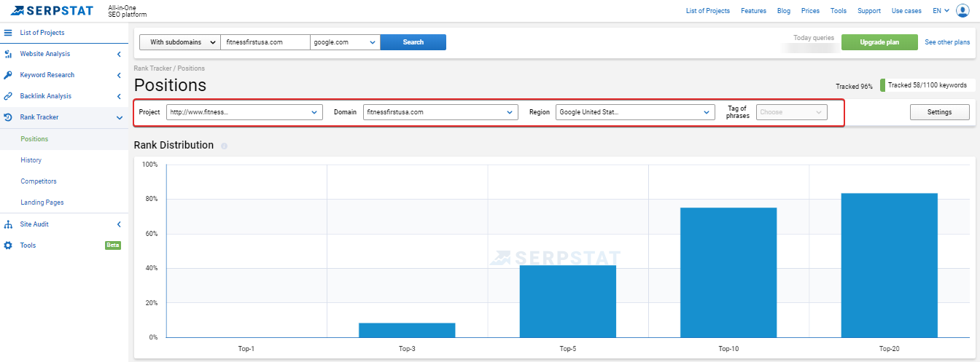The height and width of the screenshot is (362, 980).
Task: Open the EN language selector
Action: pyautogui.click(x=941, y=11)
